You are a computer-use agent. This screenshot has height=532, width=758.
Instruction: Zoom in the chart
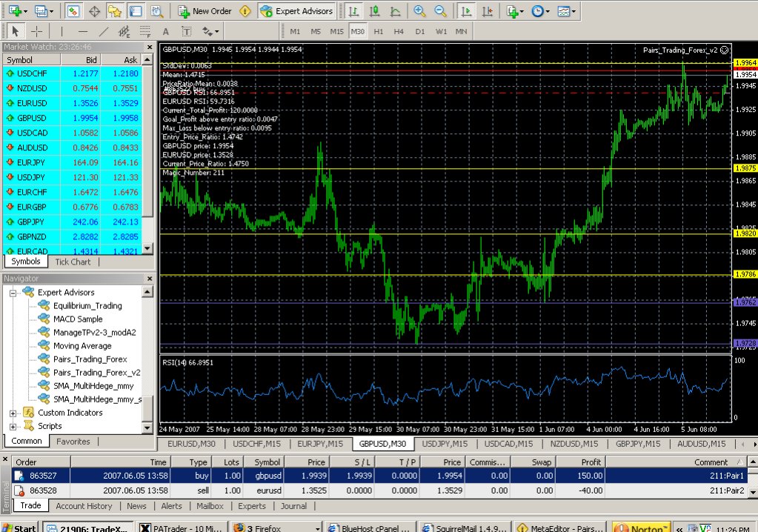click(419, 10)
